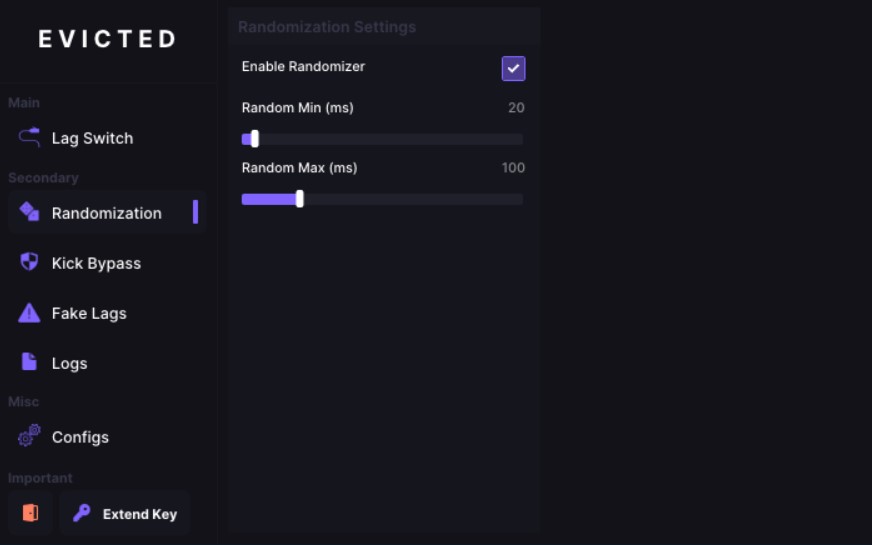This screenshot has width=872, height=545.
Task: Click the EVICTED logo title
Action: [107, 39]
